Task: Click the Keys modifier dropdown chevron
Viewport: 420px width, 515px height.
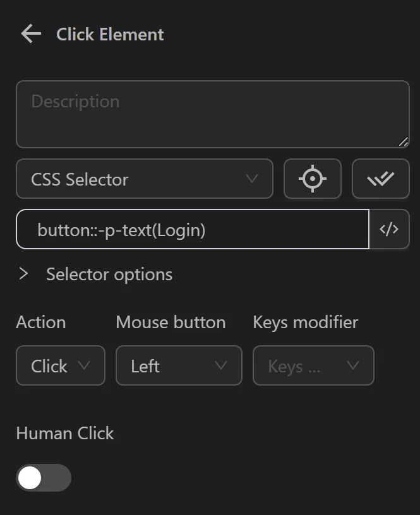Action: (x=354, y=365)
